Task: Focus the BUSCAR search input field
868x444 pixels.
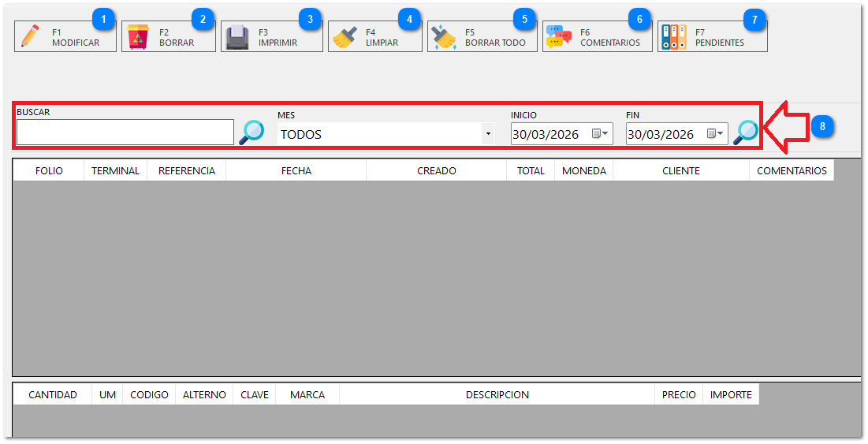Action: 125,132
